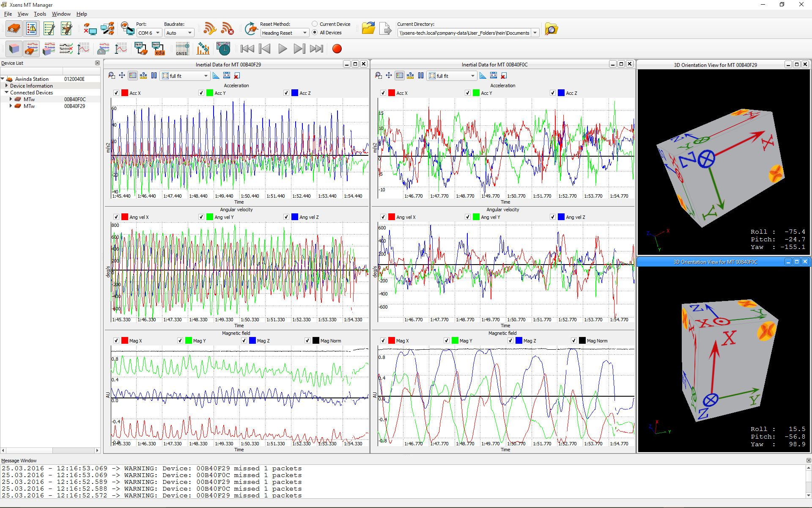Toggle Mag Norm checkbox in the 00B40F0C graph
This screenshot has height=508, width=812.
coord(574,341)
